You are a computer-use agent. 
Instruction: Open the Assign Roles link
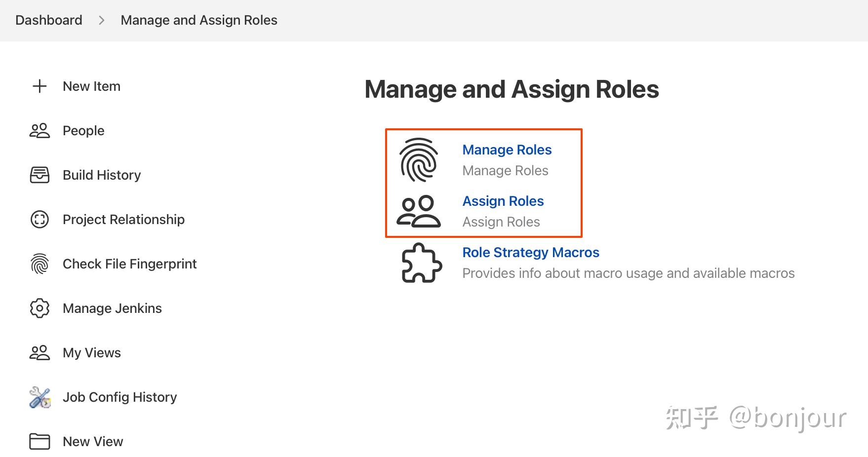(x=503, y=201)
